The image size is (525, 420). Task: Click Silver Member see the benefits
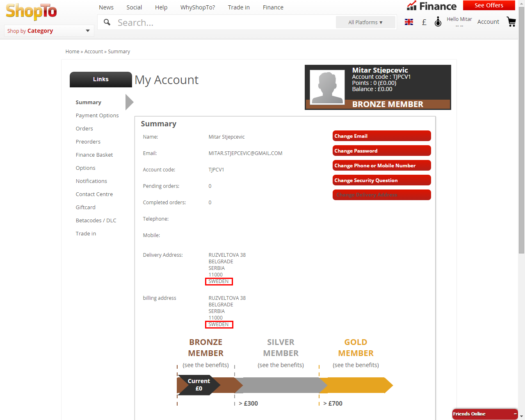click(x=281, y=365)
